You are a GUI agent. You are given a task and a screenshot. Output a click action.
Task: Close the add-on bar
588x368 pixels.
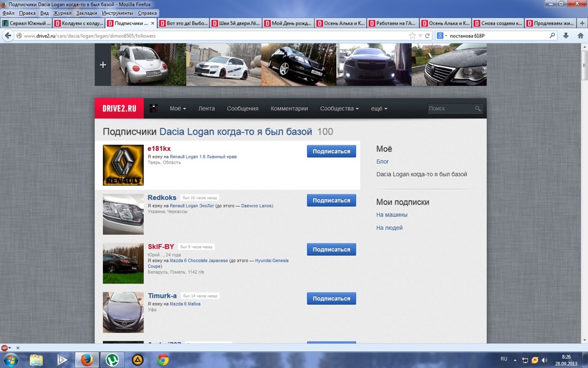coord(18,348)
